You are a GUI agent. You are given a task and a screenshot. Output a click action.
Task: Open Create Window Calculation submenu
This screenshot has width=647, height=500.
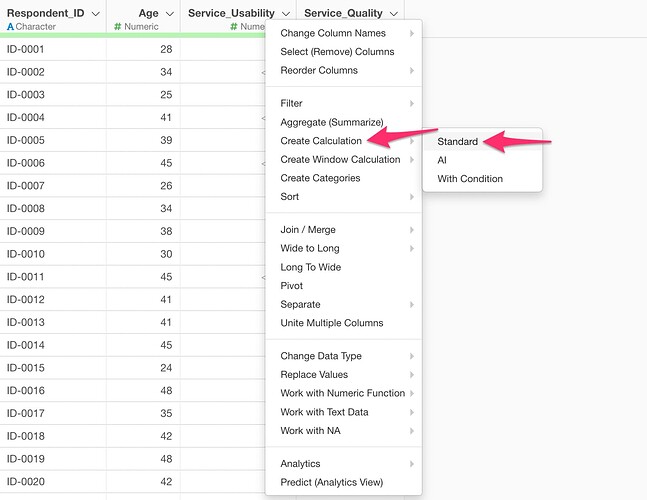343,159
